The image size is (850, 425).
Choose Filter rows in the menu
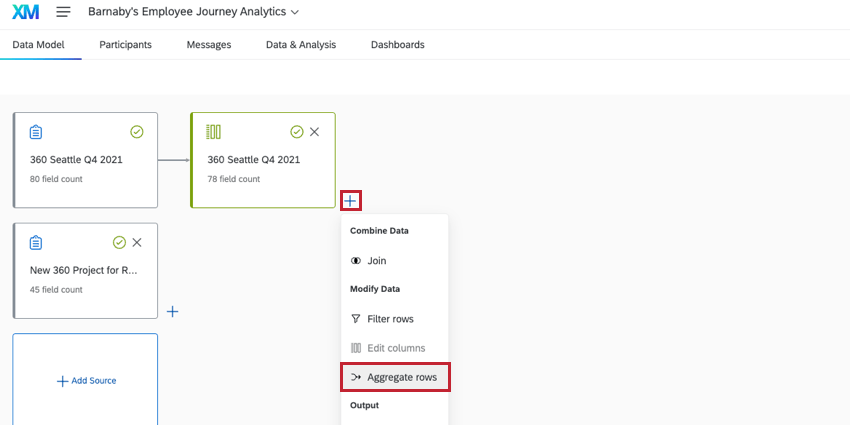click(389, 319)
